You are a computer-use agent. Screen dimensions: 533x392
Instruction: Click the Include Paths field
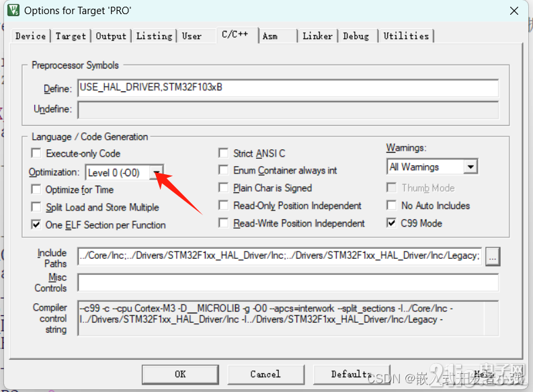280,256
